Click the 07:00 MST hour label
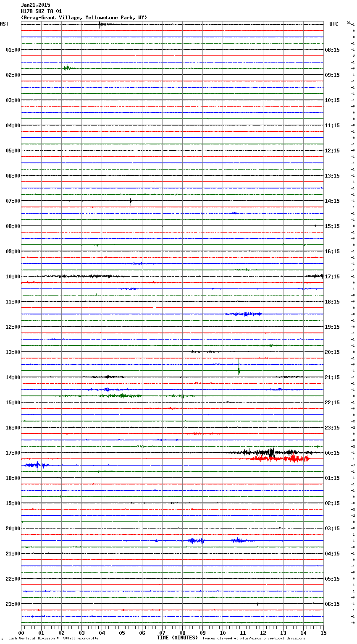This screenshot has width=357, height=644. (x=13, y=201)
